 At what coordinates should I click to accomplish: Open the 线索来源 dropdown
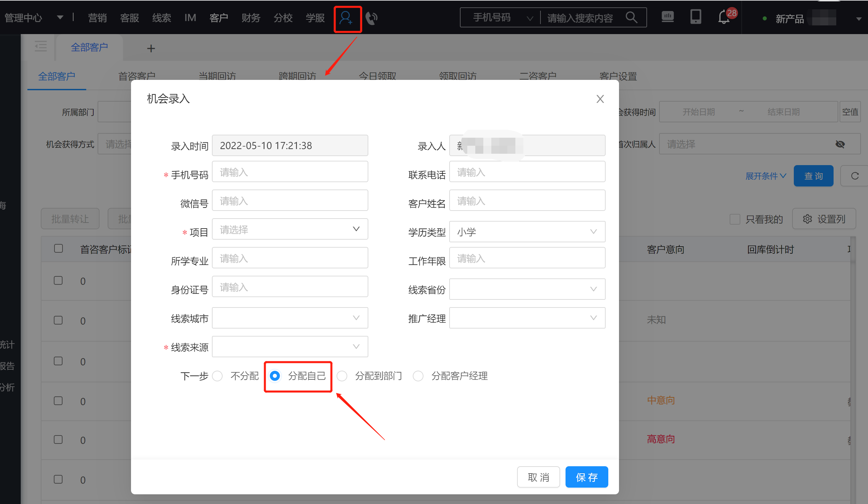point(290,347)
